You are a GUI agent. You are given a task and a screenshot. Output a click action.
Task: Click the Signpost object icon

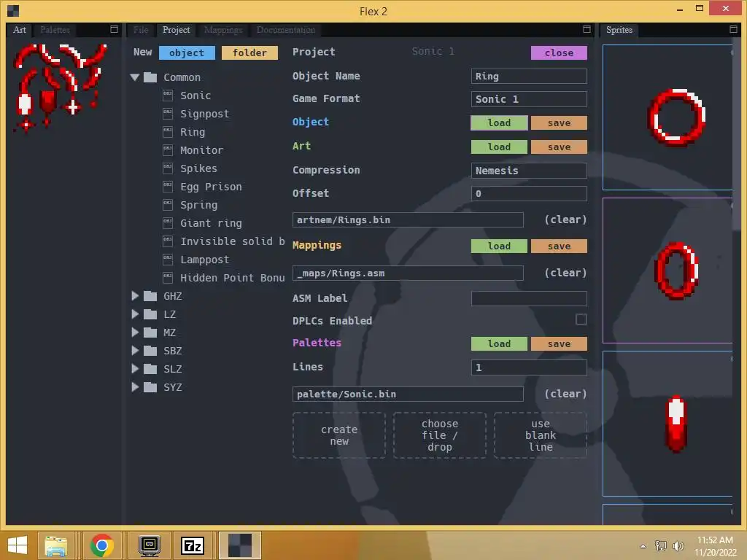tap(168, 113)
